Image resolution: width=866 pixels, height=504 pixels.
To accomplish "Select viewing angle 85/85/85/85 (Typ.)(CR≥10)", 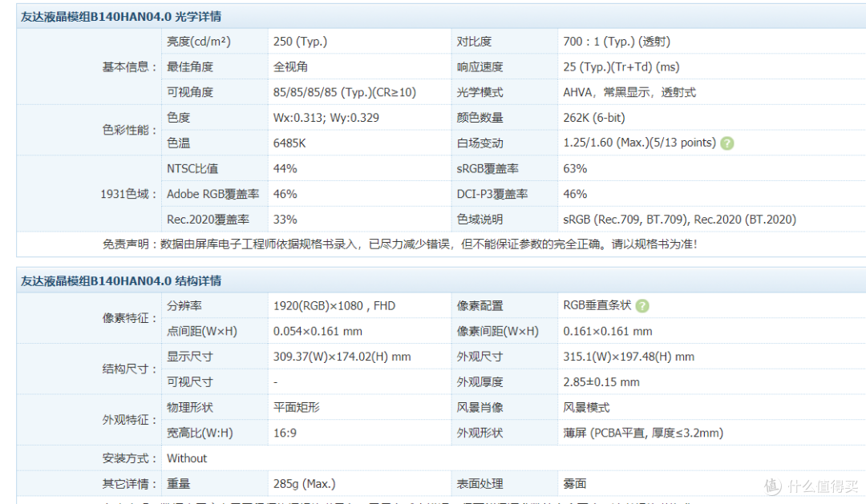I will click(345, 92).
